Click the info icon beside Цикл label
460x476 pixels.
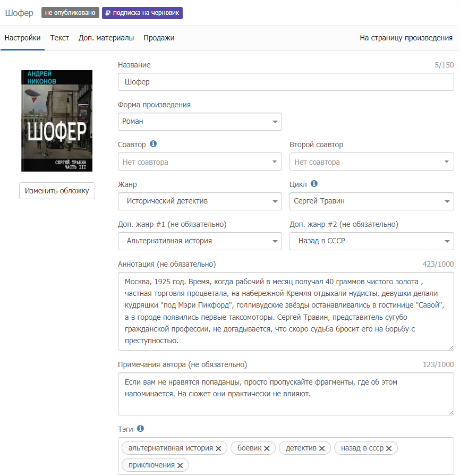point(314,184)
